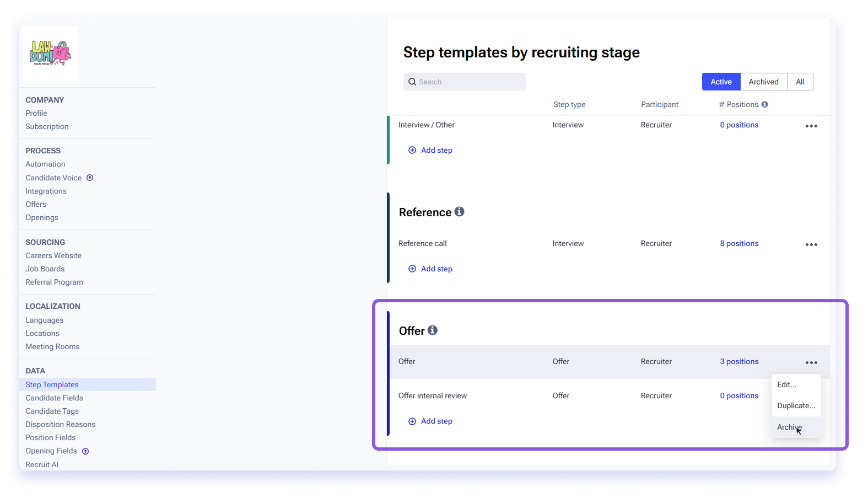The image size is (868, 497).
Task: Open the 8 positions link for Reference call
Action: [x=739, y=243]
